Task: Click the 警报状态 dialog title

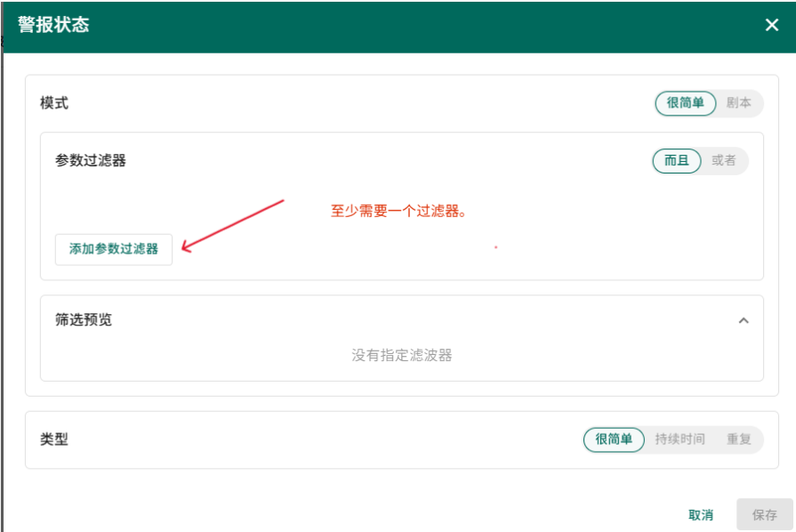Action: click(x=53, y=25)
